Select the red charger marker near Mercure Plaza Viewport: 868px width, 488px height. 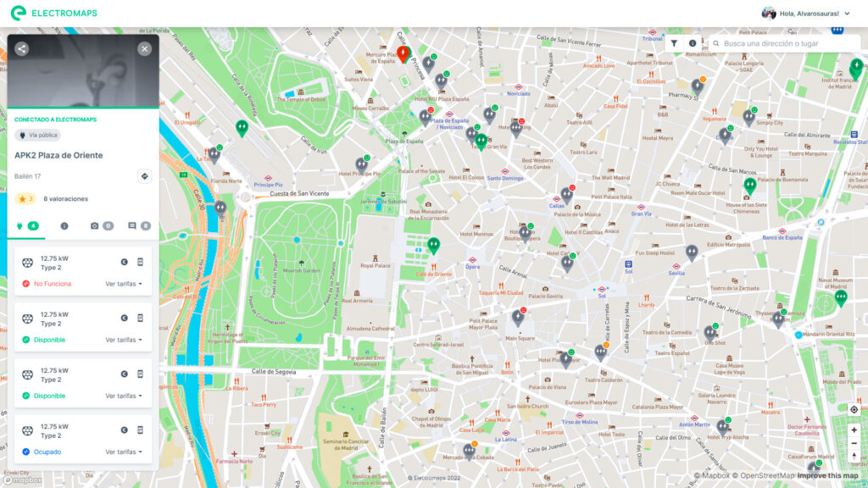pyautogui.click(x=403, y=53)
